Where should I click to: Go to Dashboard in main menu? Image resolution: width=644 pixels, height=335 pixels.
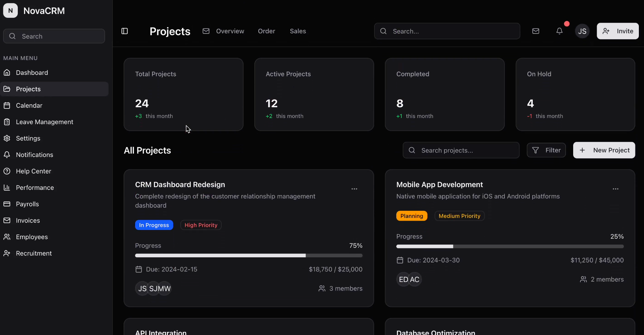(x=54, y=73)
